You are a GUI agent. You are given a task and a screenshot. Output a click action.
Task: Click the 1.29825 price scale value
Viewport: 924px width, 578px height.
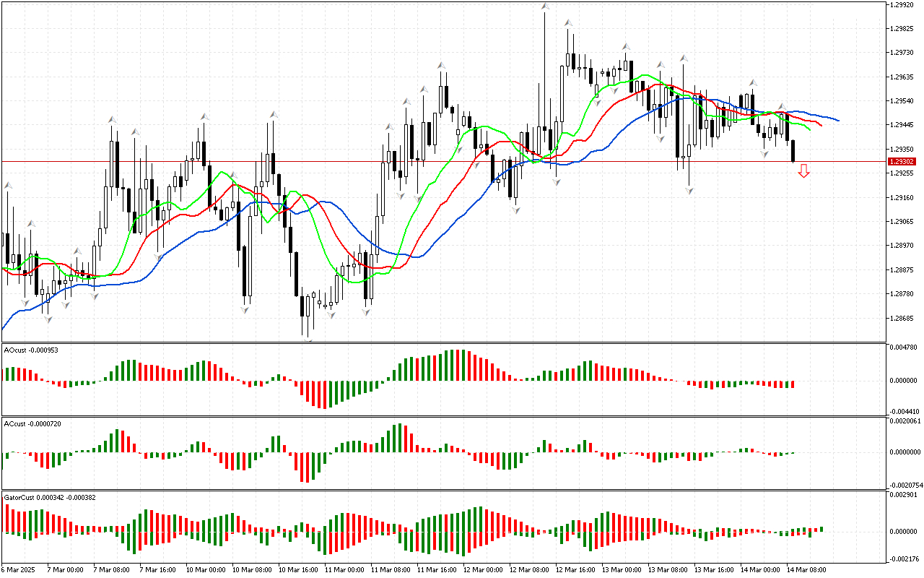click(x=902, y=29)
